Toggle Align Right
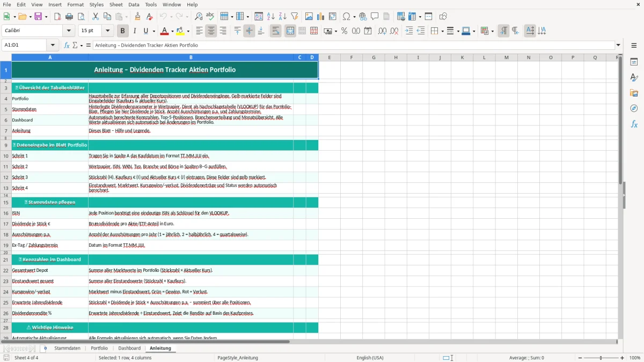This screenshot has height=362, width=644. coord(223,31)
